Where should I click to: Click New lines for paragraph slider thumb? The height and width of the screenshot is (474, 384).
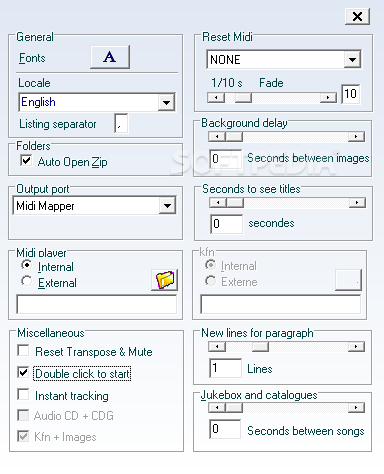pyautogui.click(x=260, y=347)
